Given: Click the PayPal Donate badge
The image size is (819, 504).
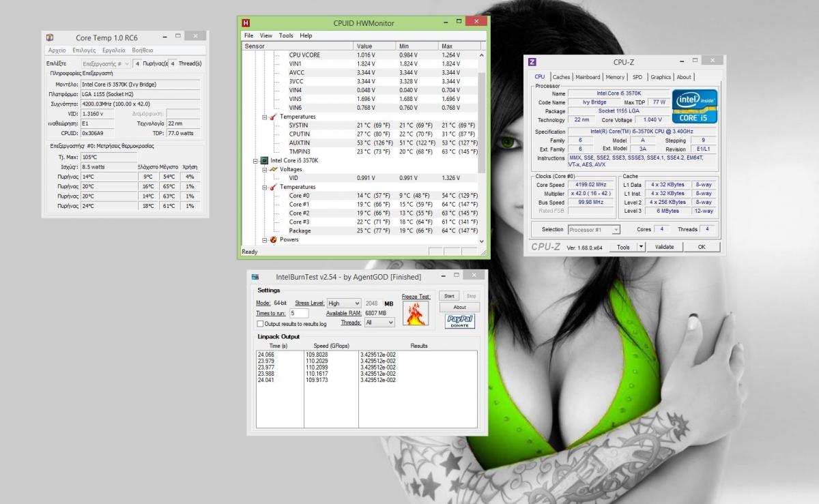Looking at the screenshot, I should coord(459,321).
